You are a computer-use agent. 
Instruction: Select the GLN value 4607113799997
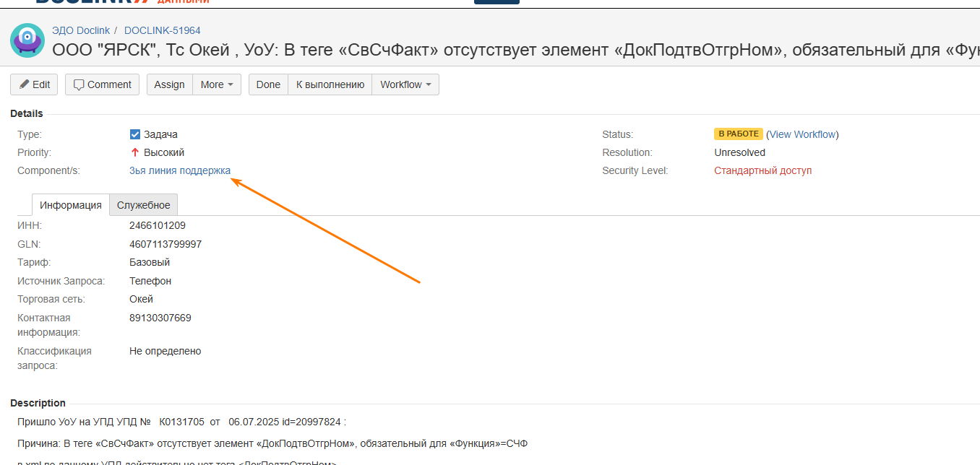pyautogui.click(x=166, y=244)
